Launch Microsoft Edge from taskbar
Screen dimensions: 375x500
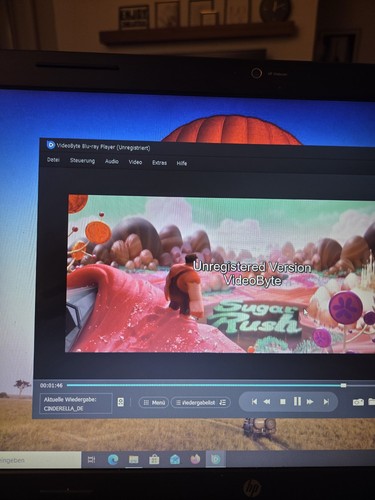pos(113,460)
